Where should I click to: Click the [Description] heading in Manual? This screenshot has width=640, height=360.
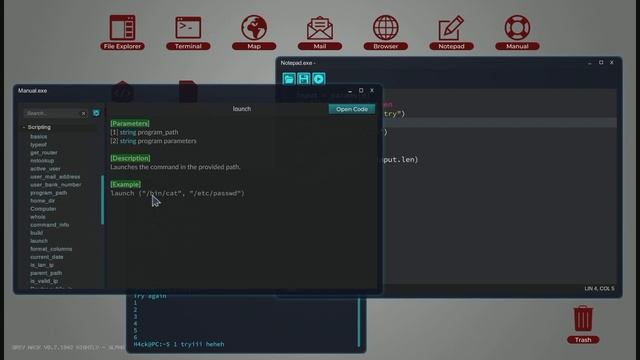(x=130, y=158)
